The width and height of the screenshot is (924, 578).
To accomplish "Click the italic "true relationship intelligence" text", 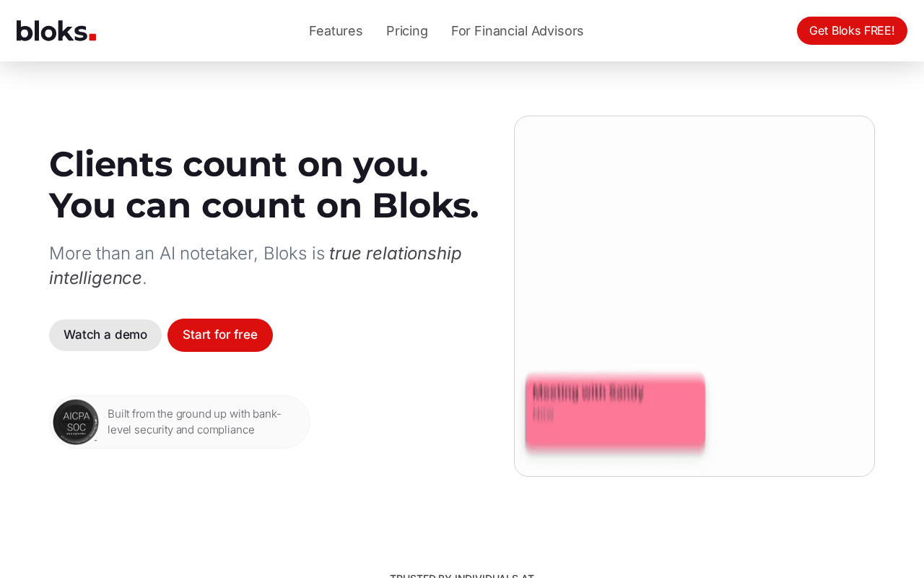I will click(394, 254).
